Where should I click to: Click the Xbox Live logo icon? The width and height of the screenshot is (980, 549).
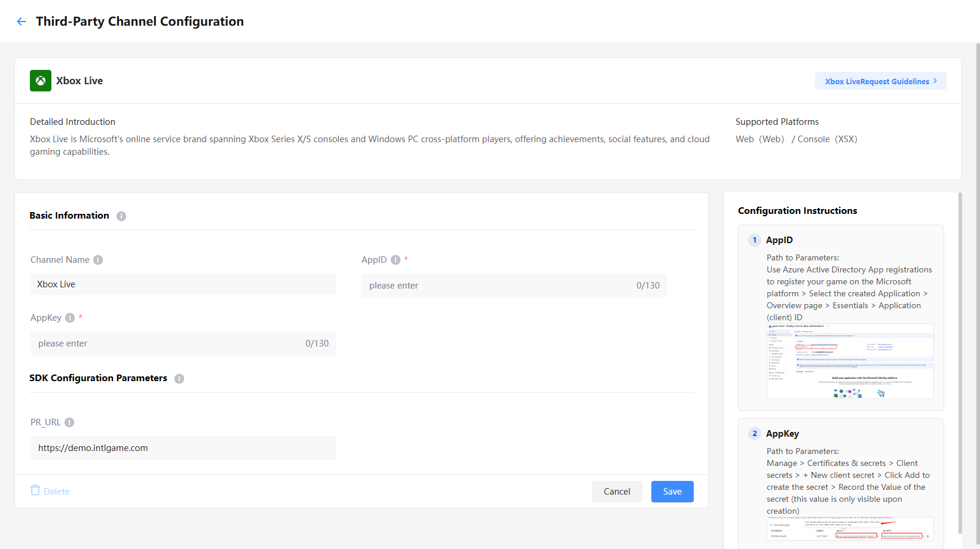coord(41,81)
